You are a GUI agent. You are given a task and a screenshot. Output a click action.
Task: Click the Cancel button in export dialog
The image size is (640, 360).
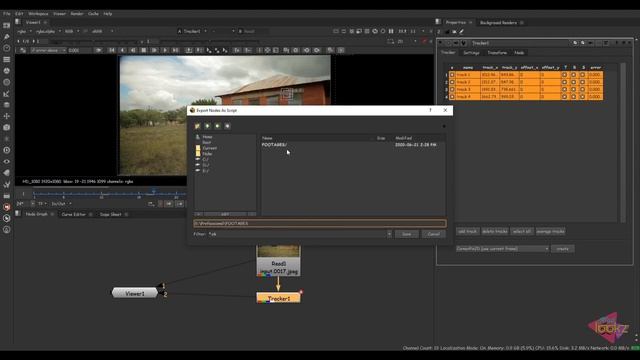coord(433,234)
